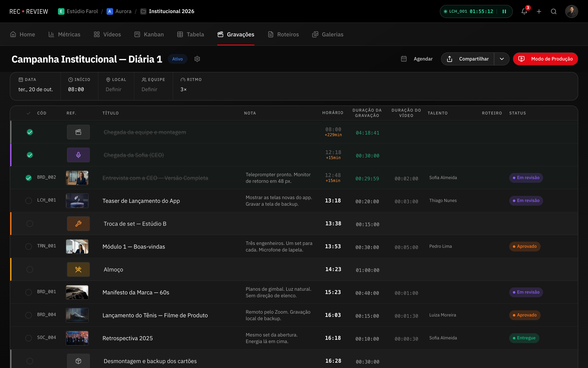The width and height of the screenshot is (588, 368).
Task: Switch to the Métricas tab
Action: tap(64, 34)
